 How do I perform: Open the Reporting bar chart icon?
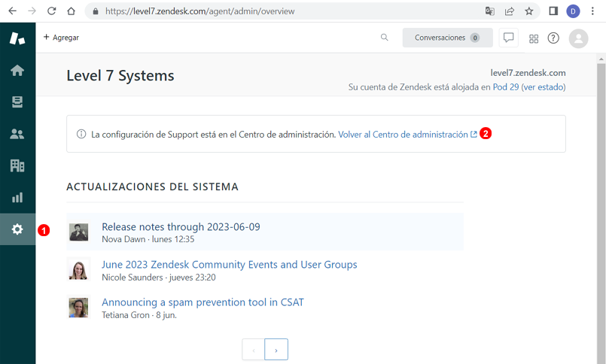coord(17,198)
